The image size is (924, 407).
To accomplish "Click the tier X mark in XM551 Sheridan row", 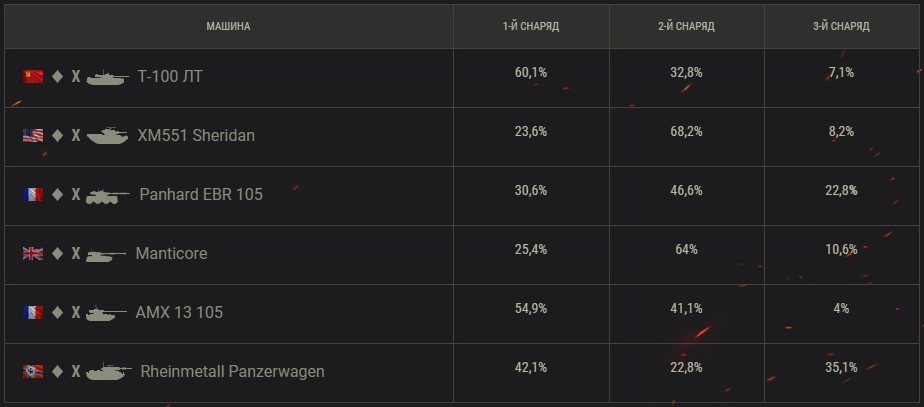I will 75,135.
